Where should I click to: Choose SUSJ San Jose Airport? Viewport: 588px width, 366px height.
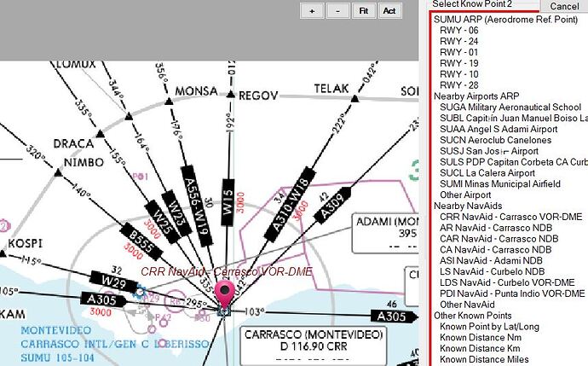pos(489,151)
